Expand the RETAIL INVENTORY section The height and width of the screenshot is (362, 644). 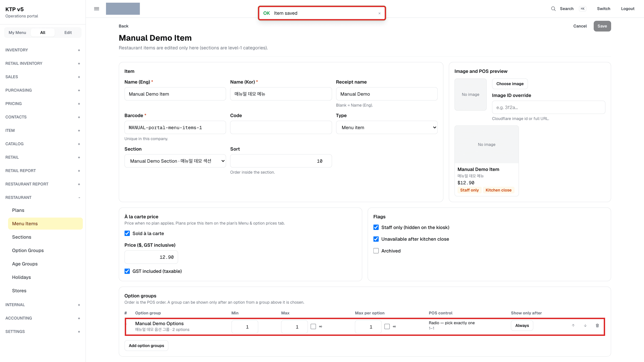coord(42,63)
